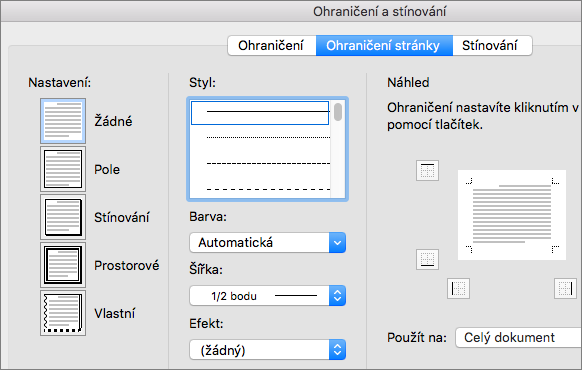The height and width of the screenshot is (370, 582).
Task: Switch to the Stínování tab
Action: (490, 46)
